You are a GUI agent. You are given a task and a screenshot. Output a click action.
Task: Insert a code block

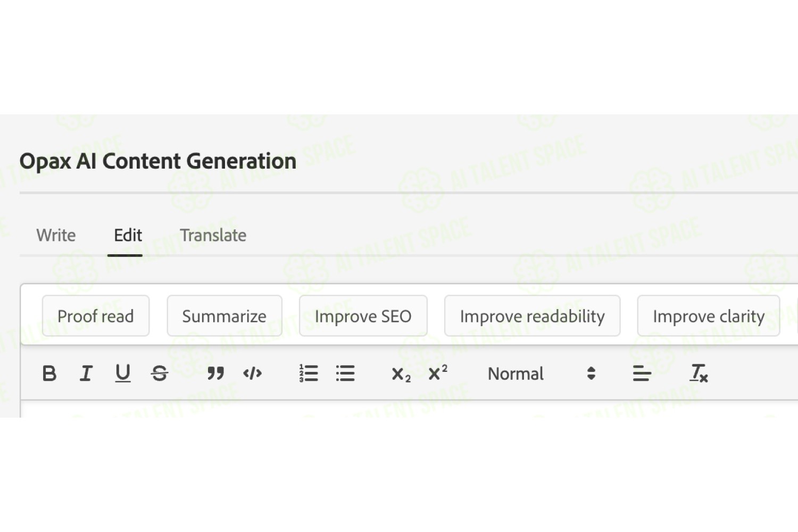[253, 373]
